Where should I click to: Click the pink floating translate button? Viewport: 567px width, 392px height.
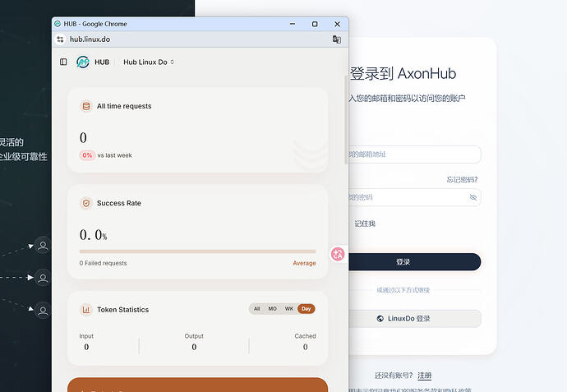(338, 254)
